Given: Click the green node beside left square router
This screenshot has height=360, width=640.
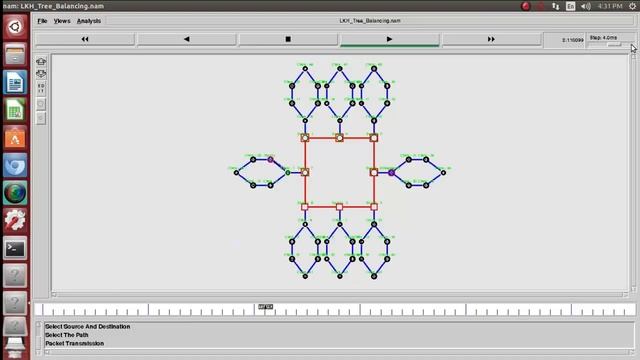Looking at the screenshot, I should (288, 173).
